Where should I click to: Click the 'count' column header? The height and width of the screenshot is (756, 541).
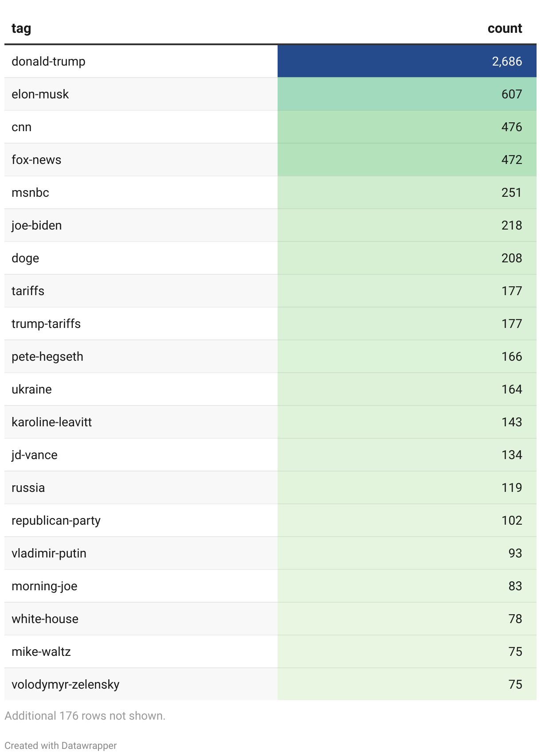(x=504, y=28)
